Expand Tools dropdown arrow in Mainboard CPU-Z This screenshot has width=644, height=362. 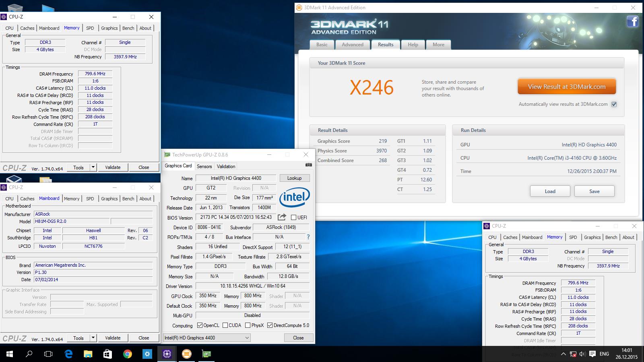click(x=93, y=338)
